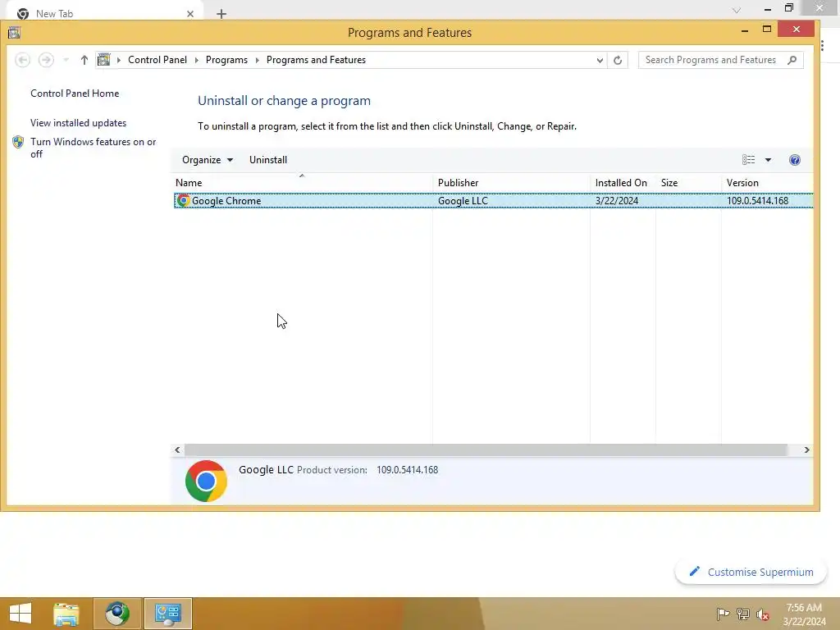Image resolution: width=840 pixels, height=630 pixels.
Task: Click large Chrome logo in details pane
Action: [206, 481]
